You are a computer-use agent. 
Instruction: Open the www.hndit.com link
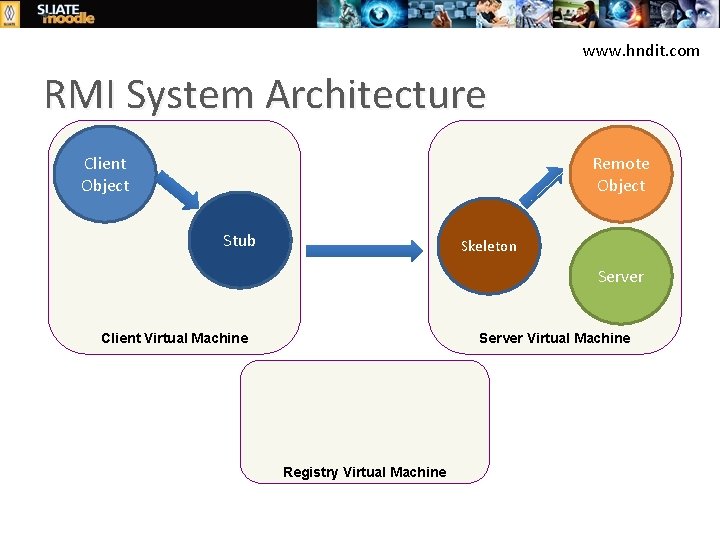click(x=641, y=51)
